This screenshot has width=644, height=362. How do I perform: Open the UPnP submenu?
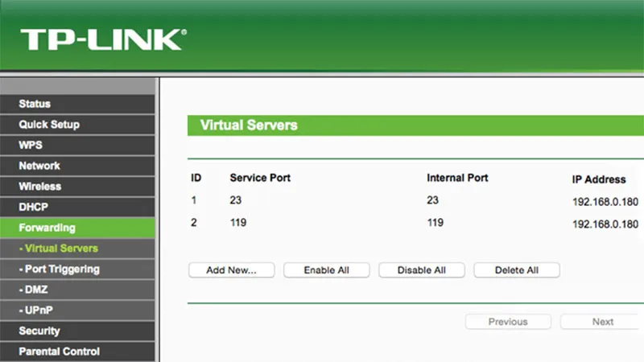[77, 310]
